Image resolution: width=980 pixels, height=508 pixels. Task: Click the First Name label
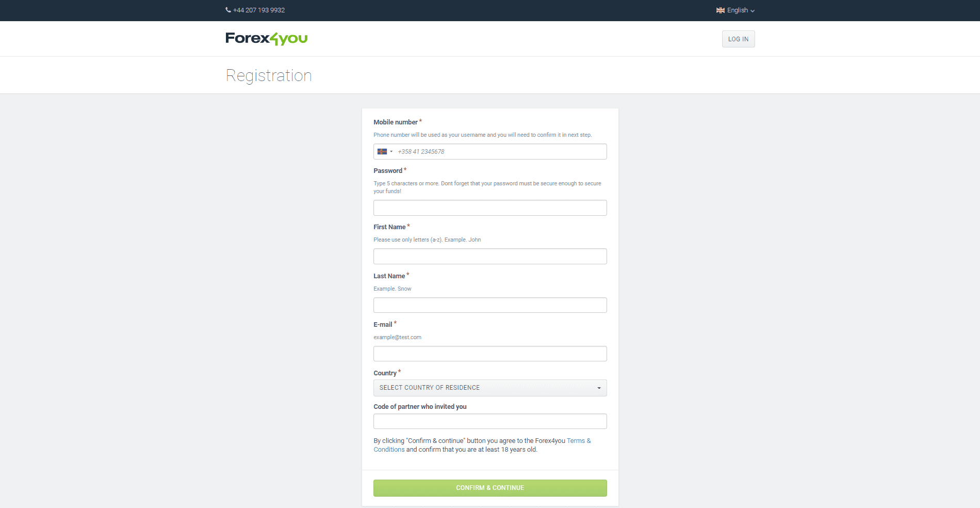[x=389, y=227]
